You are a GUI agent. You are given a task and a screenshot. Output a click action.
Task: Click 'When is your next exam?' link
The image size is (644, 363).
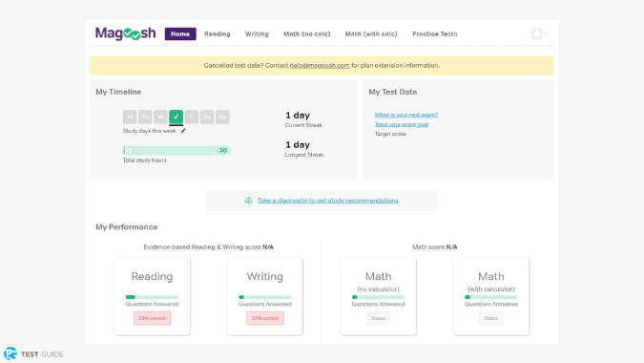click(406, 115)
